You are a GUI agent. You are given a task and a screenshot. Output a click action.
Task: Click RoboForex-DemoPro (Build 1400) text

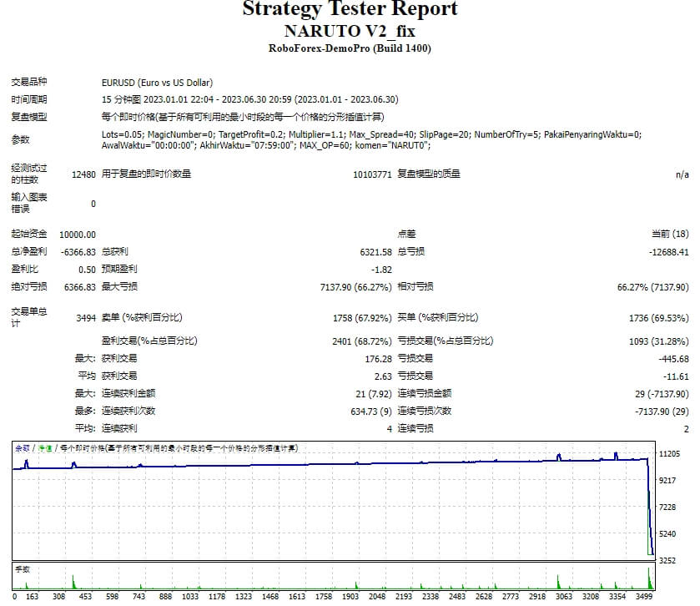click(x=350, y=48)
